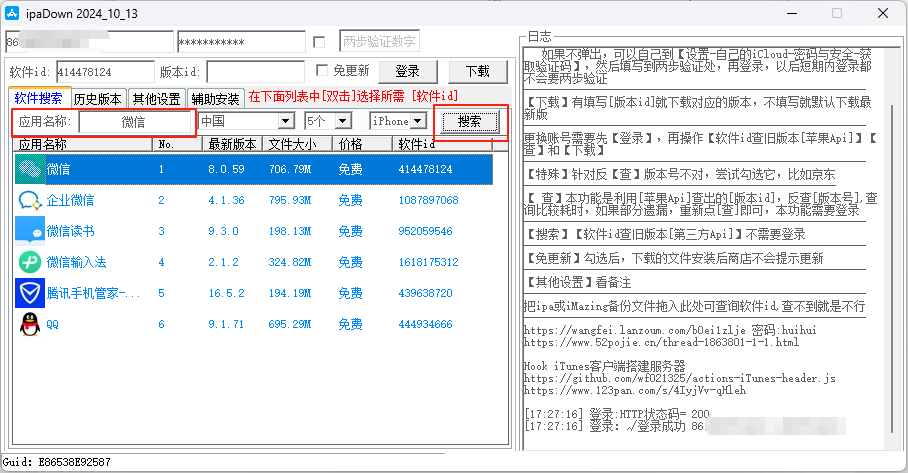Click the account input field starting with 86
Image resolution: width=908 pixels, height=473 pixels.
[x=89, y=42]
